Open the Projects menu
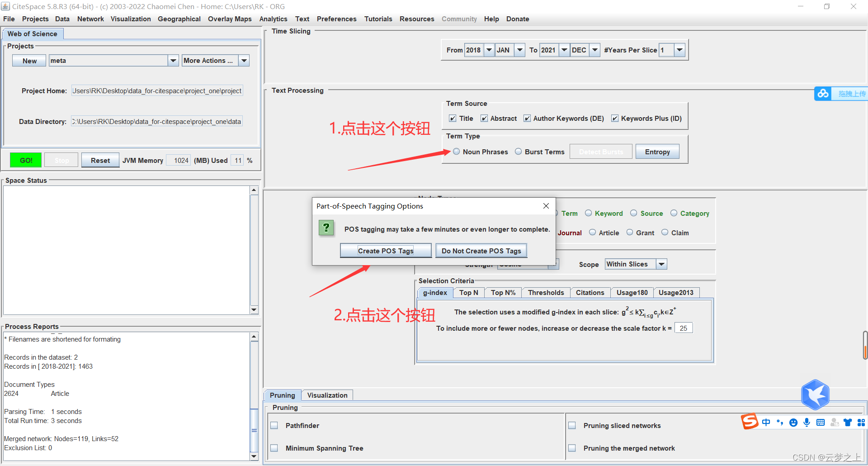This screenshot has width=868, height=466. pyautogui.click(x=35, y=19)
